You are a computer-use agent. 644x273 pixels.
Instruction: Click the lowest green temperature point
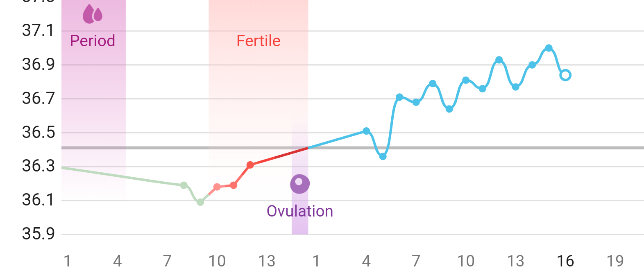point(200,202)
